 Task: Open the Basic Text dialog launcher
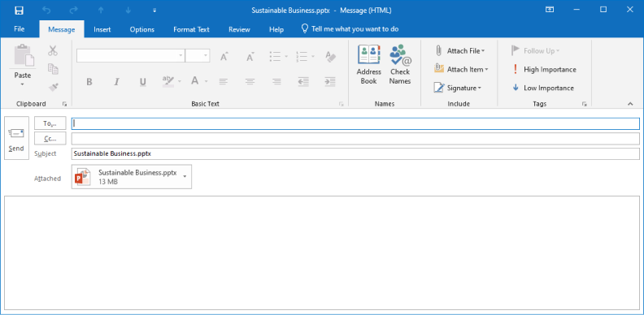[342, 104]
